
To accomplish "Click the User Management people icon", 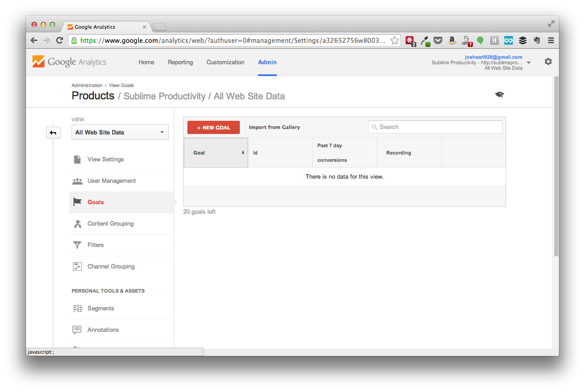I will [x=77, y=181].
